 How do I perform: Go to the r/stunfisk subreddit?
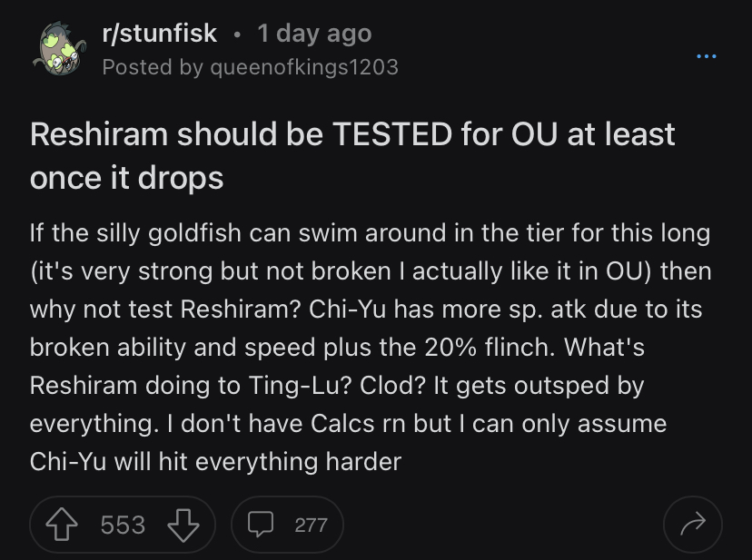coord(160,34)
